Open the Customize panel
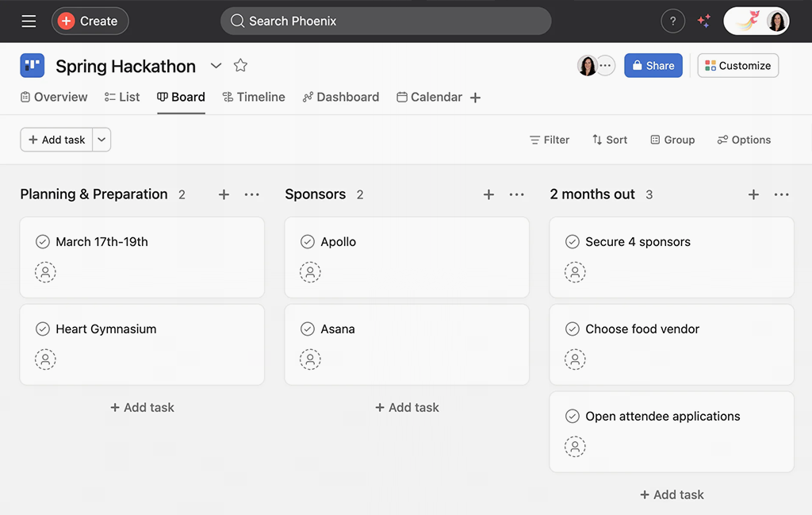The width and height of the screenshot is (812, 515). 737,65
